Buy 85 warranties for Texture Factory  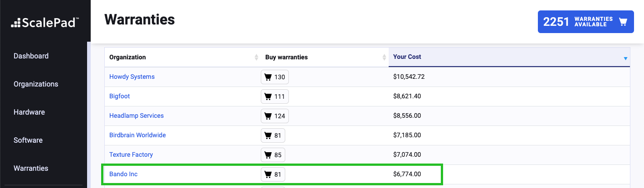tap(273, 155)
